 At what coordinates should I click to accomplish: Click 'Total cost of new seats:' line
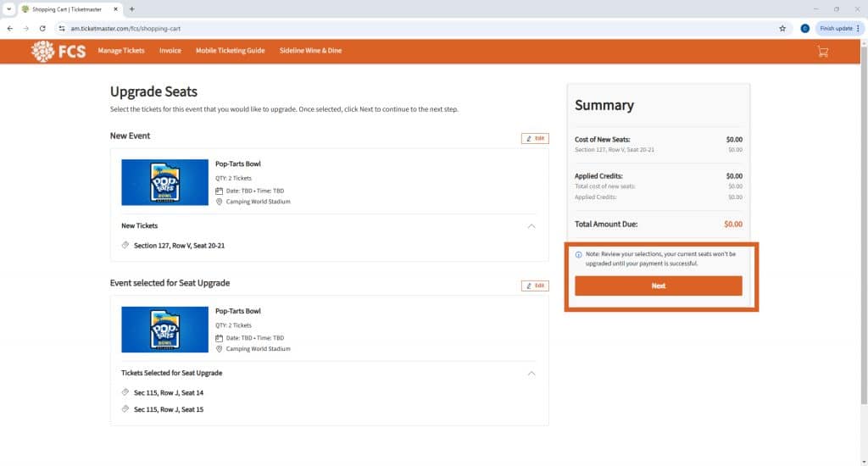point(605,186)
